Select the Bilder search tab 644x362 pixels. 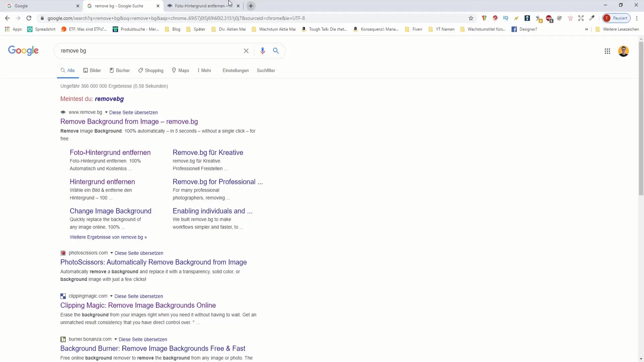[x=92, y=70]
